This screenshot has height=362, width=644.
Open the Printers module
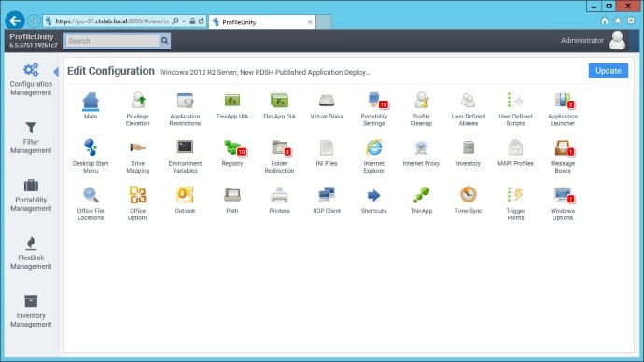pyautogui.click(x=279, y=200)
